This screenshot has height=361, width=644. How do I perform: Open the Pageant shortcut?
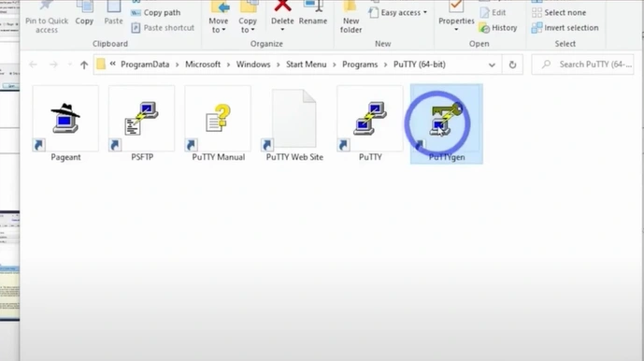point(65,123)
